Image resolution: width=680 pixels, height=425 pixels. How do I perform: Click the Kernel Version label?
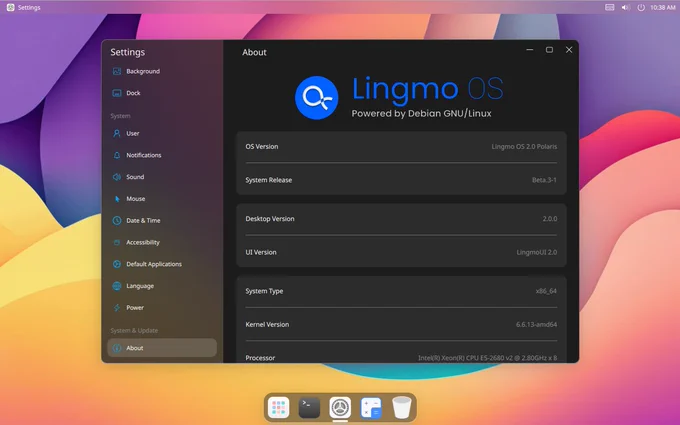coord(267,324)
